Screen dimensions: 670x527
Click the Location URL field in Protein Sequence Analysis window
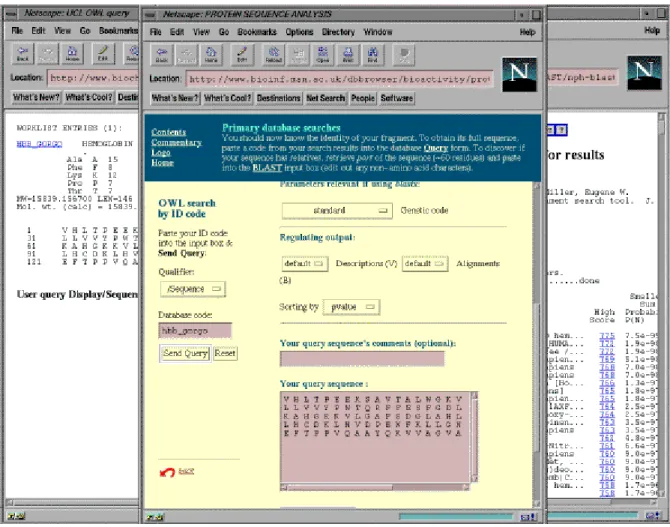(x=339, y=79)
